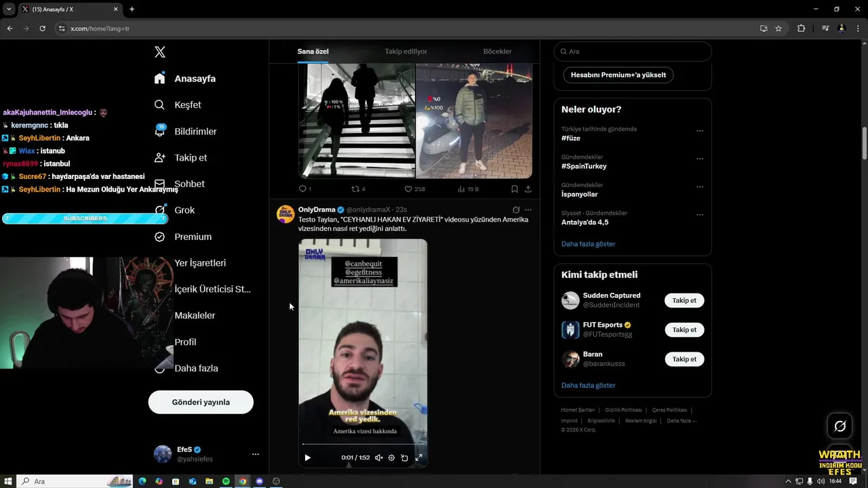Click the X logo in the sidebar
Screen dimensions: 868x488
160,52
